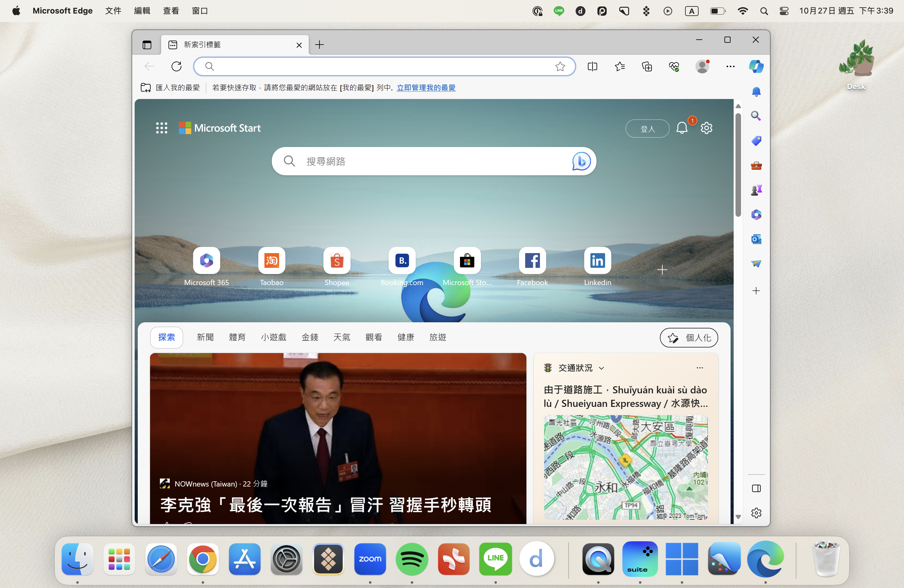Open Outlook icon in Edge sidebar
The height and width of the screenshot is (588, 904).
756,239
